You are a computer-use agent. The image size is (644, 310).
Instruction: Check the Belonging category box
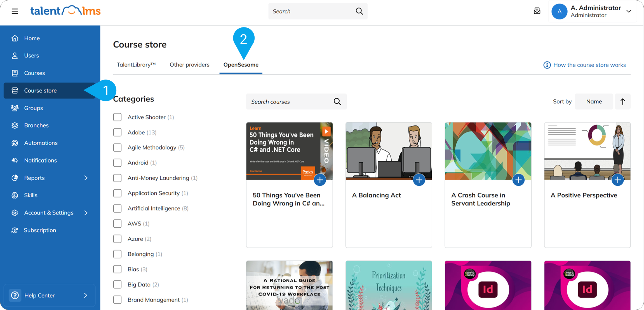coord(117,254)
